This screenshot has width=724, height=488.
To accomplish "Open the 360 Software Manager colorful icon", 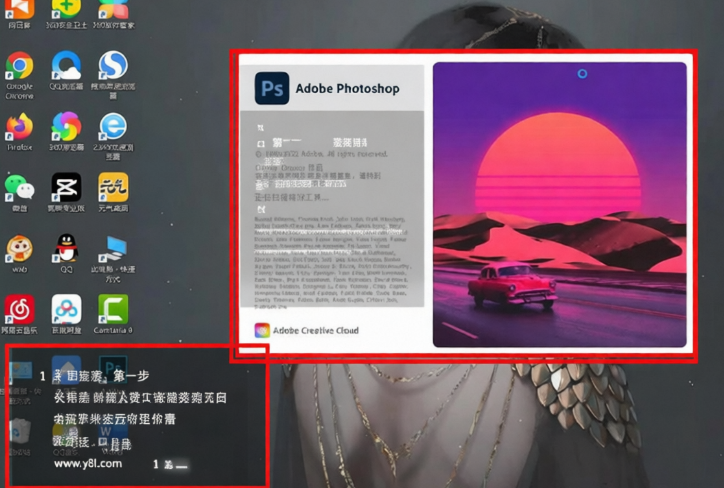I will tap(113, 9).
